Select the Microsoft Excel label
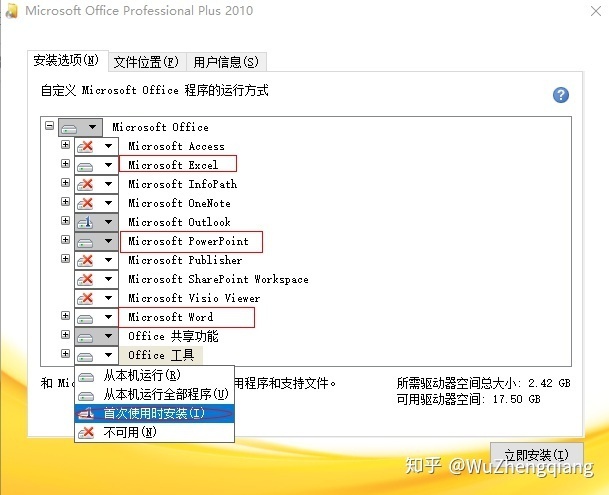 click(173, 165)
